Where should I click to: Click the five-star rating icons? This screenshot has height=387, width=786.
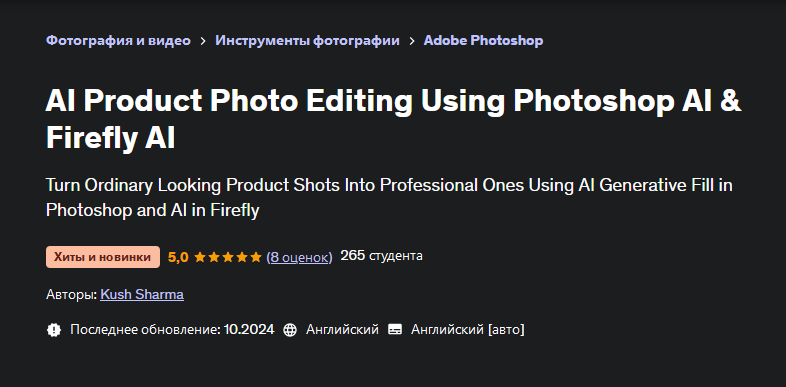[x=228, y=257]
